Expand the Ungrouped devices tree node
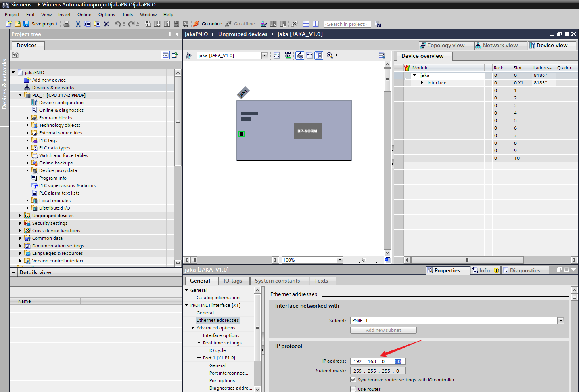 click(x=20, y=216)
